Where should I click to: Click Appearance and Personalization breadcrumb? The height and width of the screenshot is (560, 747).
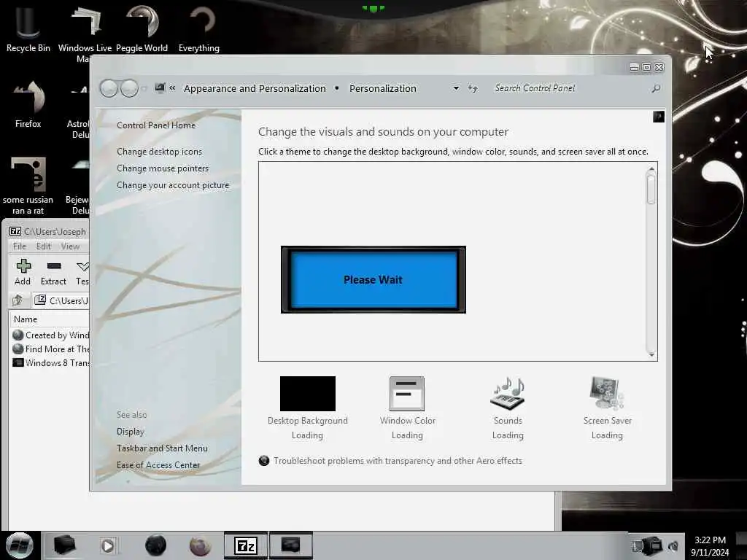(255, 88)
